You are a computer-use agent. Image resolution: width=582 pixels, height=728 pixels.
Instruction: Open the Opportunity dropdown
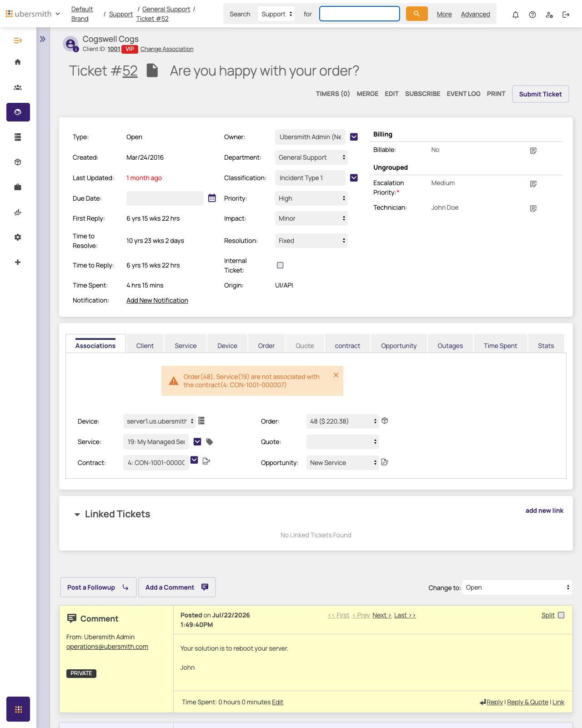(x=343, y=463)
